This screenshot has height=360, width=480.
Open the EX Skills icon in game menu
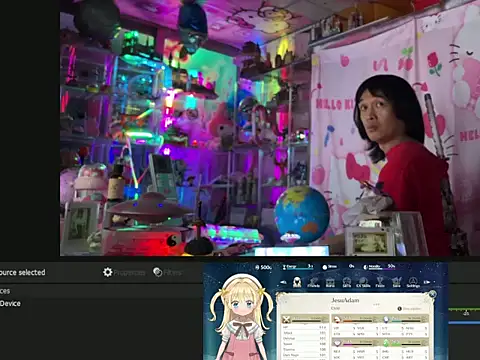coord(363,283)
